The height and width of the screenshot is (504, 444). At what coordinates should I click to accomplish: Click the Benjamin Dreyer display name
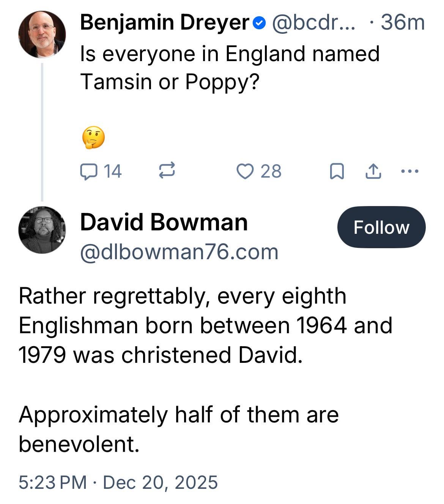point(164,23)
